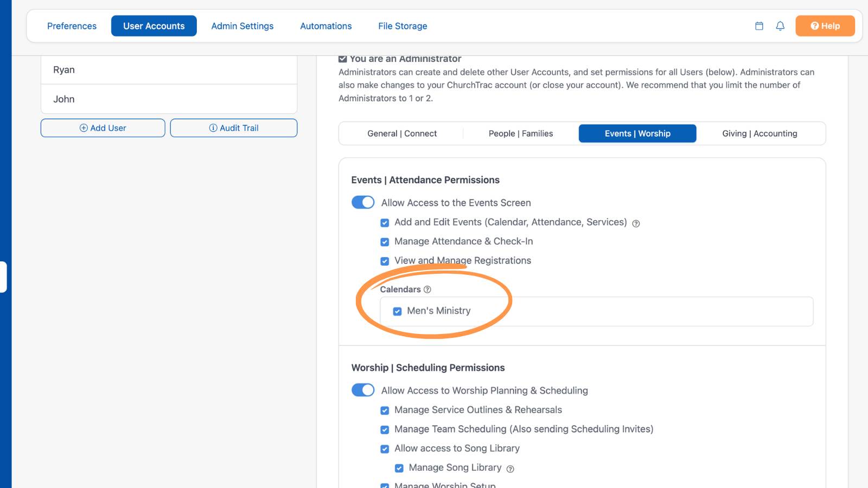Click info icon next to Add and Edit Events
Viewport: 868px width, 488px height.
point(636,223)
